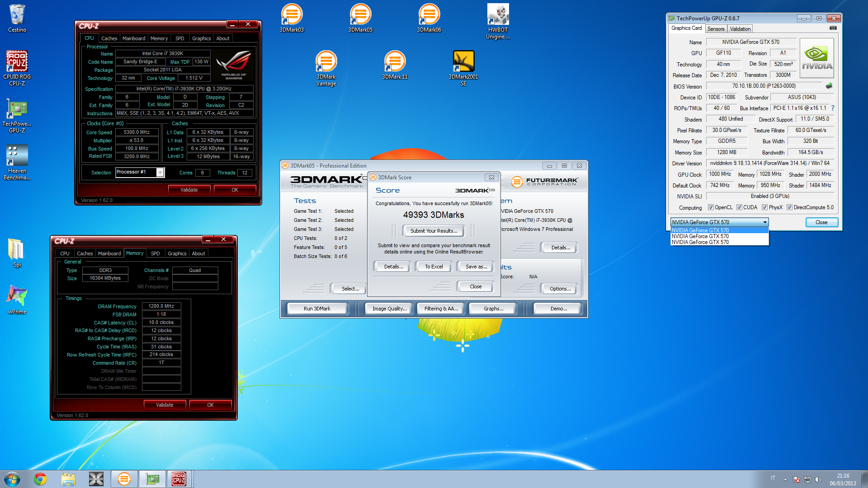Open the GPU selection dropdown in GPU-Z
This screenshot has height=488, width=868.
coord(719,222)
